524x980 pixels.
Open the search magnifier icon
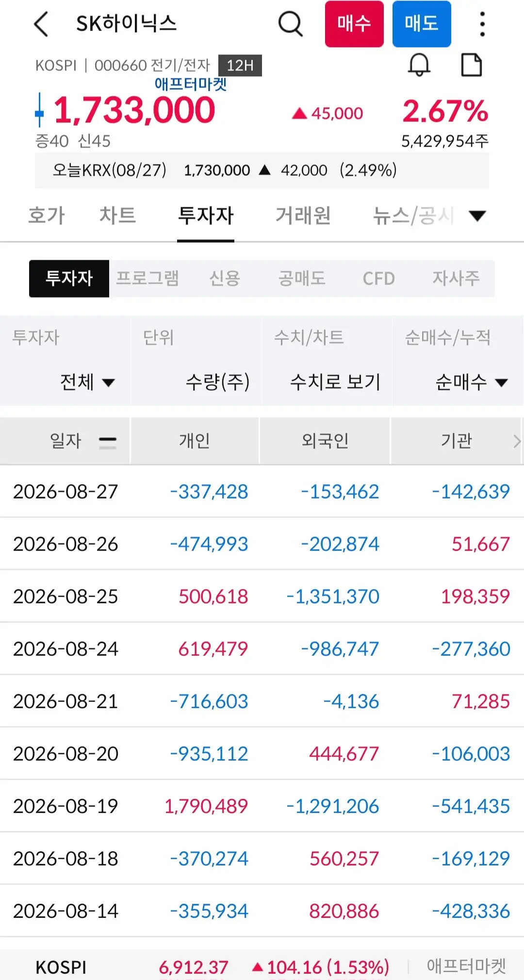coord(291,24)
